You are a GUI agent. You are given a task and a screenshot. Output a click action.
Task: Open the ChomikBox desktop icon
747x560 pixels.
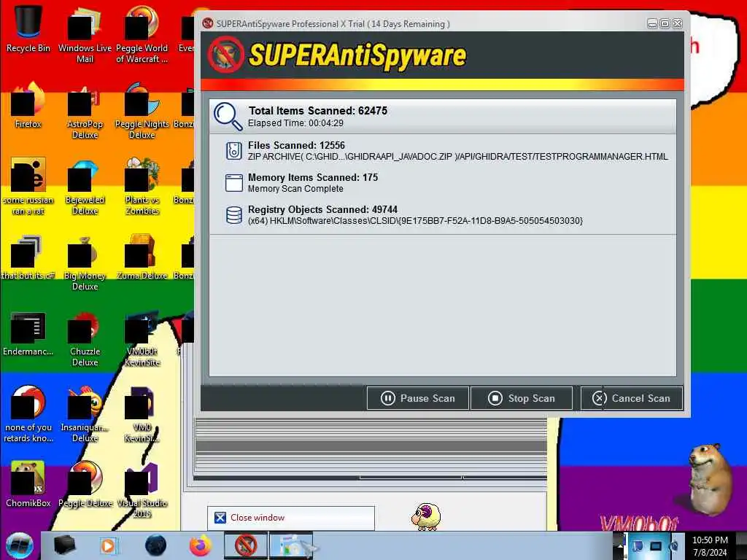[x=28, y=485]
